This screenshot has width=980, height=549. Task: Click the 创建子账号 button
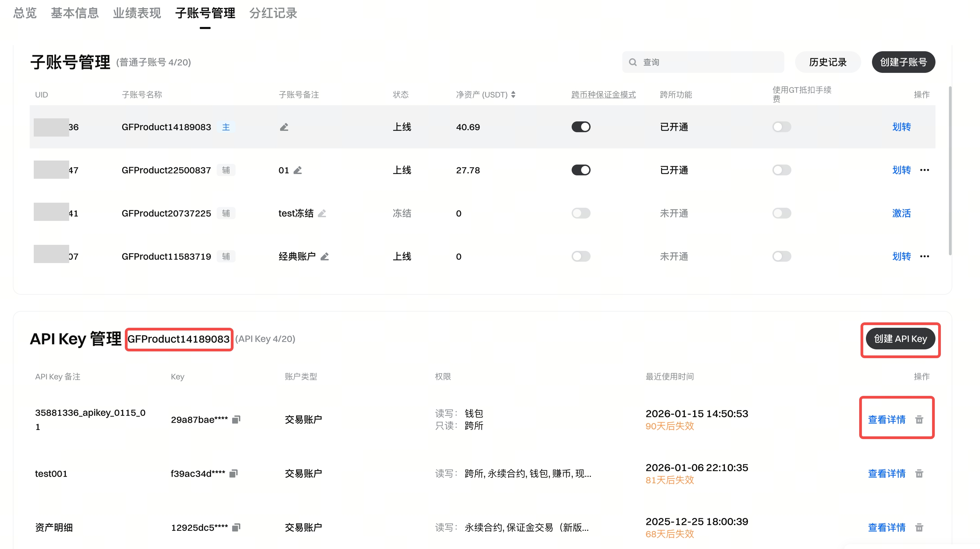pos(903,62)
